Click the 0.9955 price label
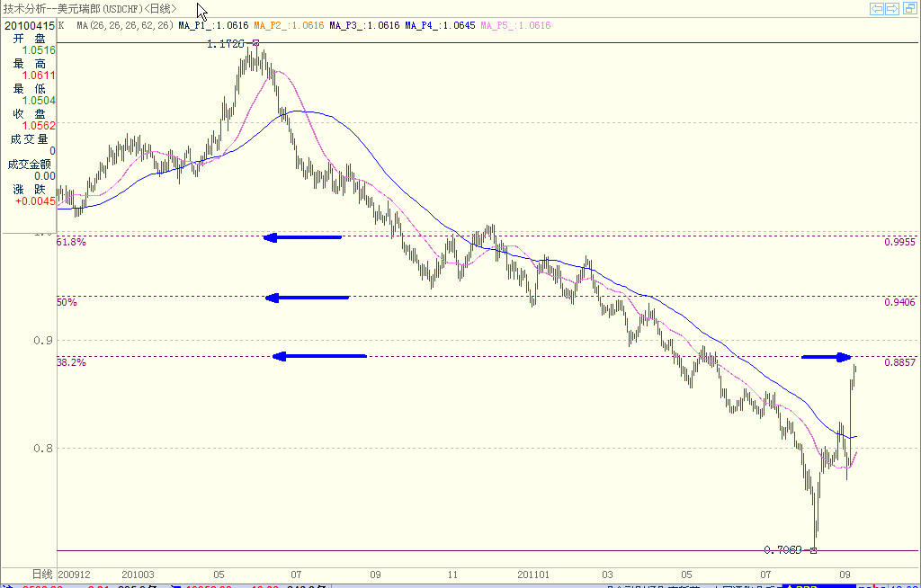The width and height of the screenshot is (921, 588). pos(899,242)
